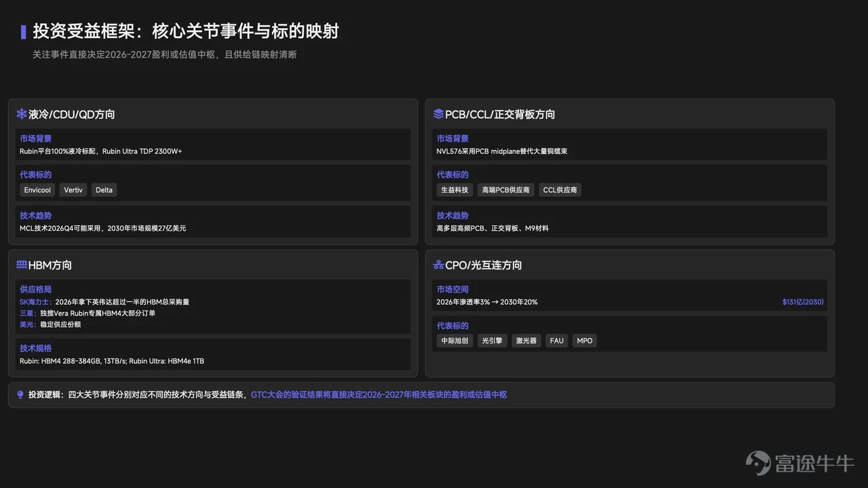Select the 生益科技 tag
The image size is (868, 488).
pos(455,190)
